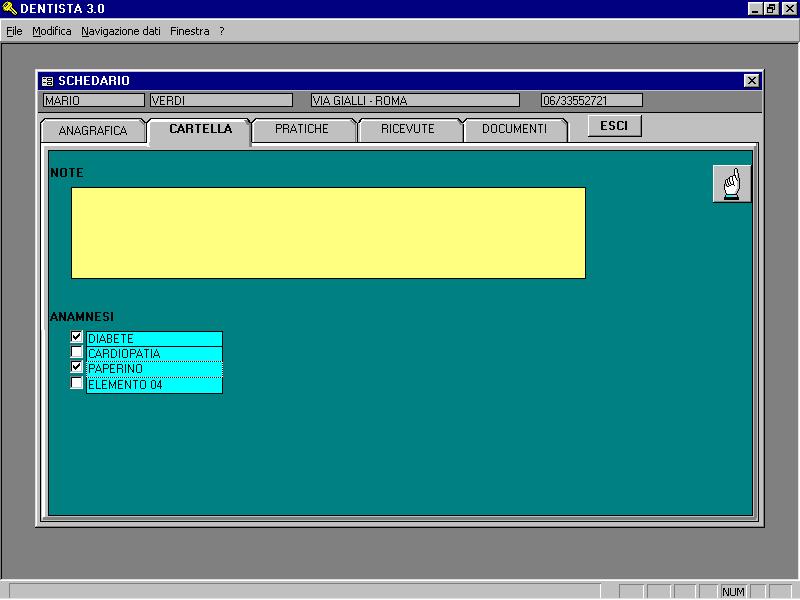Open the Navigazione dati menu
The height and width of the screenshot is (600, 800).
121,31
